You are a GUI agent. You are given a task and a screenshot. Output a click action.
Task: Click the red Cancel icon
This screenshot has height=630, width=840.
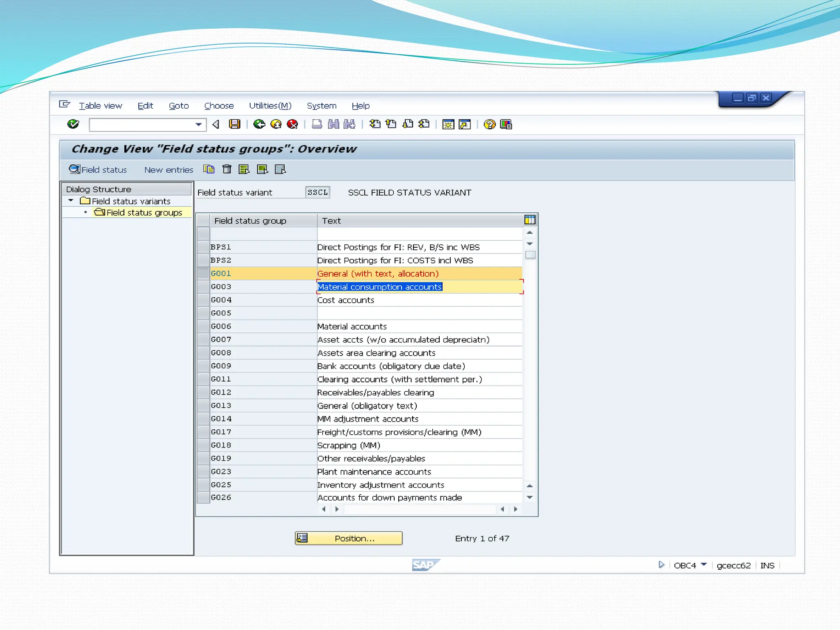point(292,124)
